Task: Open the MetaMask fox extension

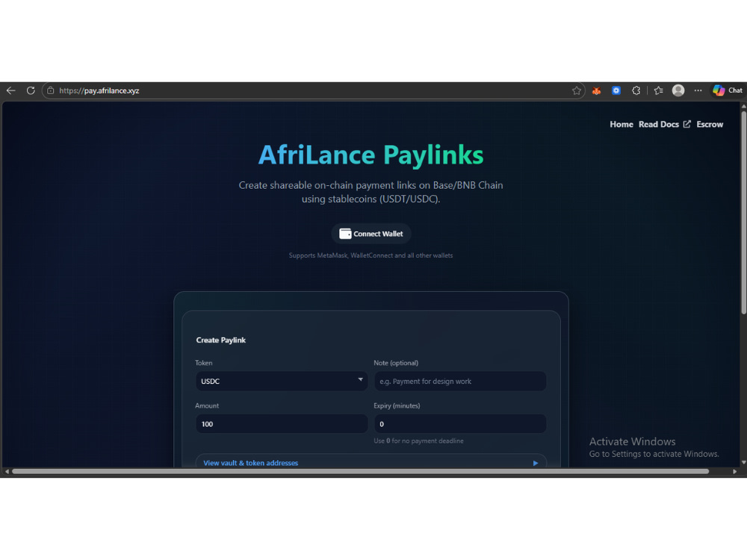Action: [x=596, y=90]
